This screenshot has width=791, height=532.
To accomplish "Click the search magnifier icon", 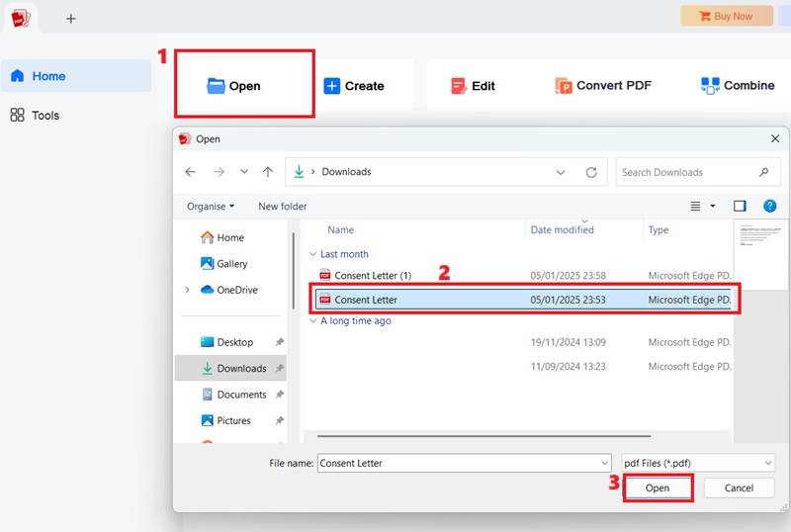I will point(763,172).
